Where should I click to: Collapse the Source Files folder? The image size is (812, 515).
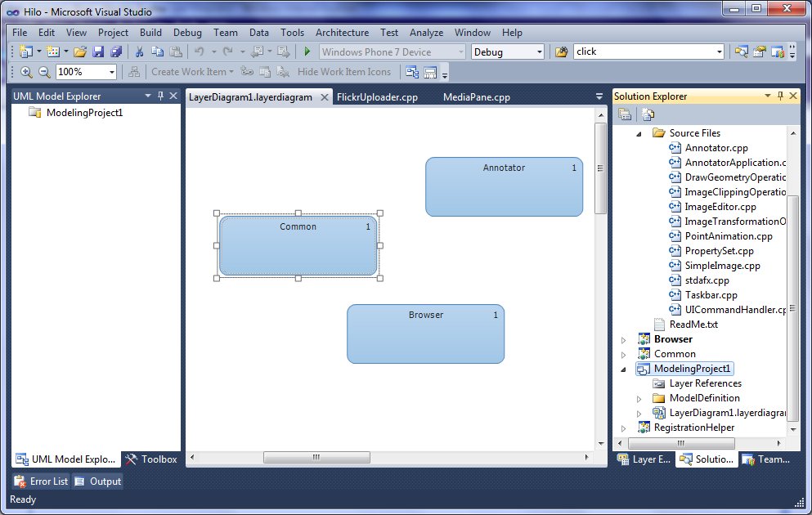(639, 133)
